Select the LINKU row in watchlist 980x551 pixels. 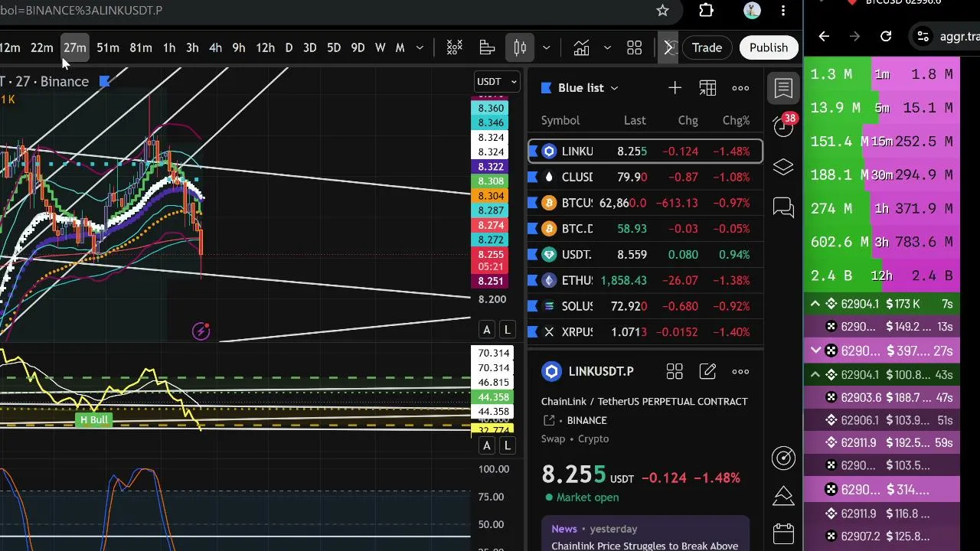tap(645, 152)
